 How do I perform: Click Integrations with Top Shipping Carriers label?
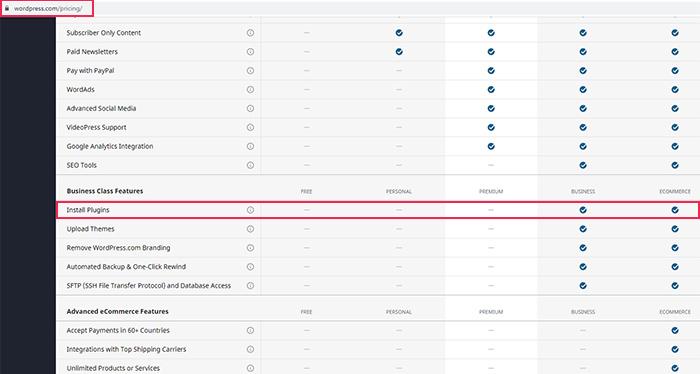point(126,349)
